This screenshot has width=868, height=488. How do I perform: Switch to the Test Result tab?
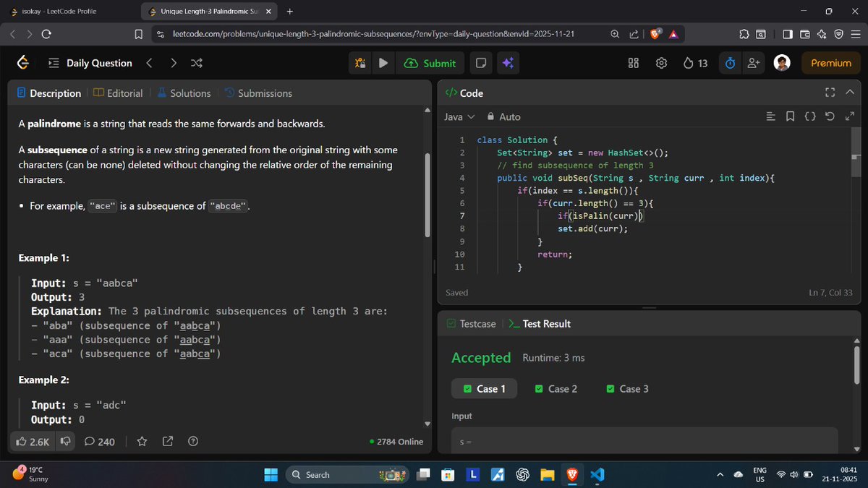pos(540,324)
